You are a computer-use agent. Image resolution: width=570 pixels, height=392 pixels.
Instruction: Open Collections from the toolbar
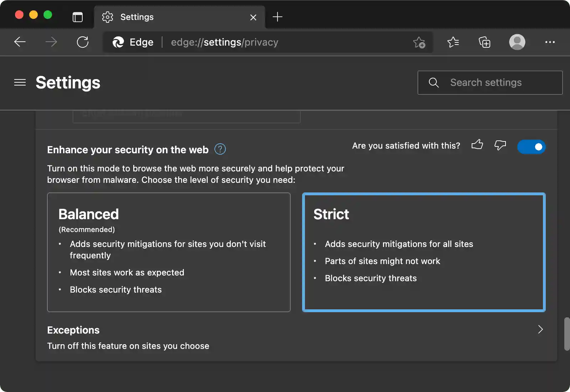(x=484, y=42)
